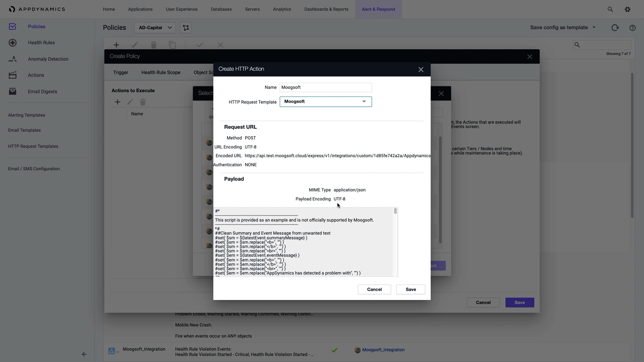Add a new policy with plus icon
Screen dimensions: 644x362
point(116,45)
